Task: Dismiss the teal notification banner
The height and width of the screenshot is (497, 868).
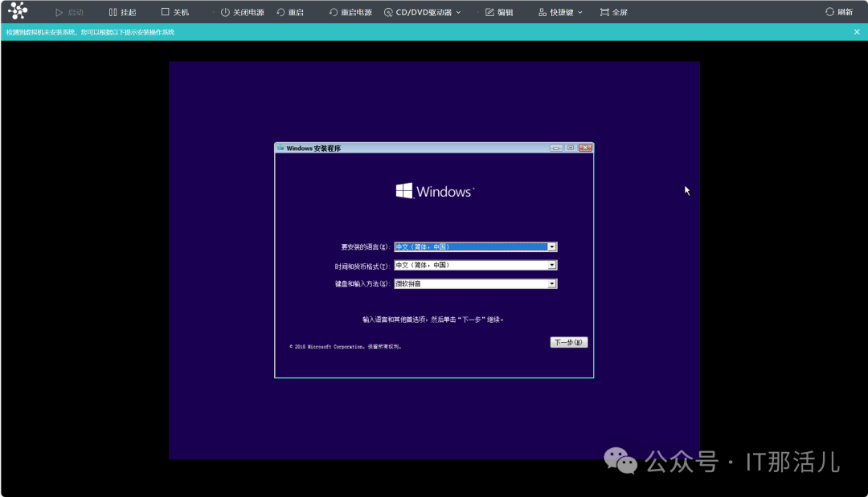Action: pyautogui.click(x=857, y=32)
